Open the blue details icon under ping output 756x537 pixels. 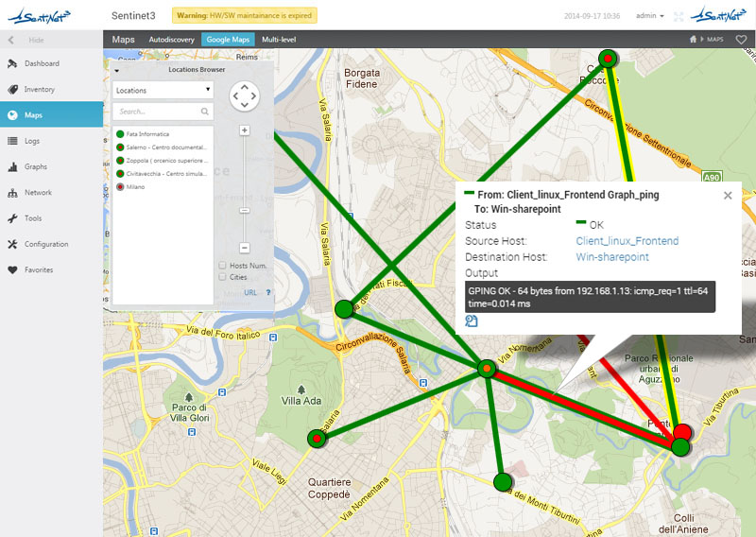click(x=471, y=320)
